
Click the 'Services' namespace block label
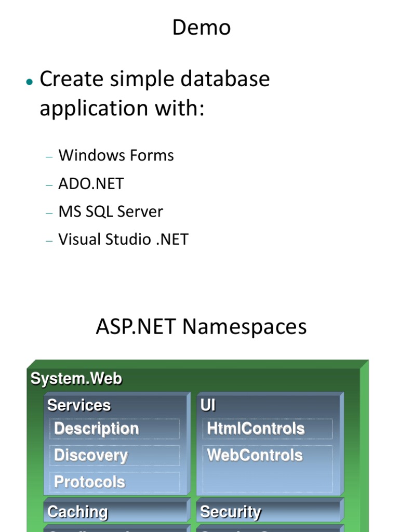[x=79, y=405]
